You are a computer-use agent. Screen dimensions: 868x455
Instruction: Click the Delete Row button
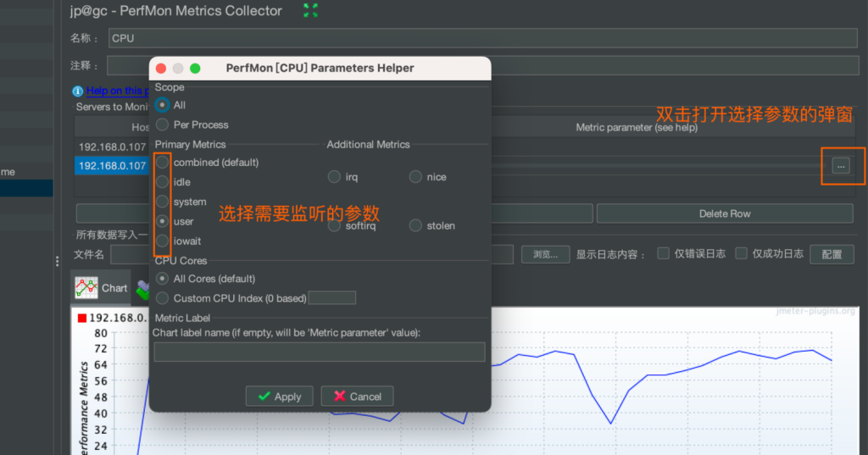[x=725, y=214]
